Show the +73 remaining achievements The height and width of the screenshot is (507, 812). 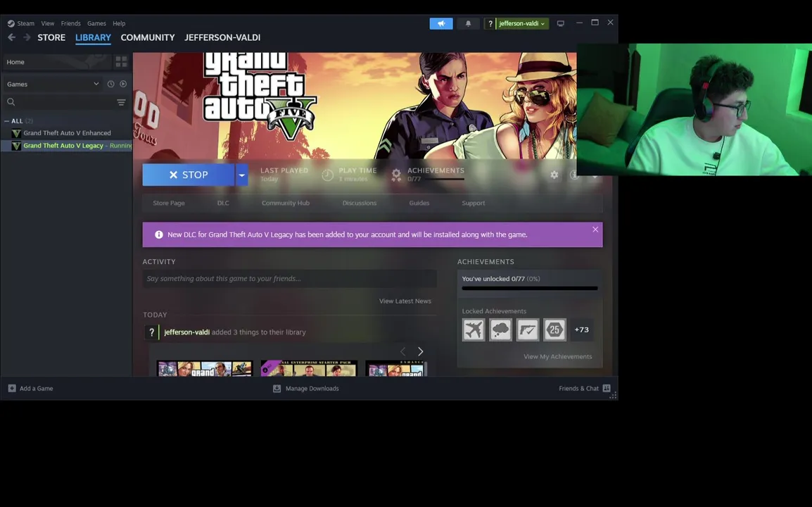pos(581,330)
